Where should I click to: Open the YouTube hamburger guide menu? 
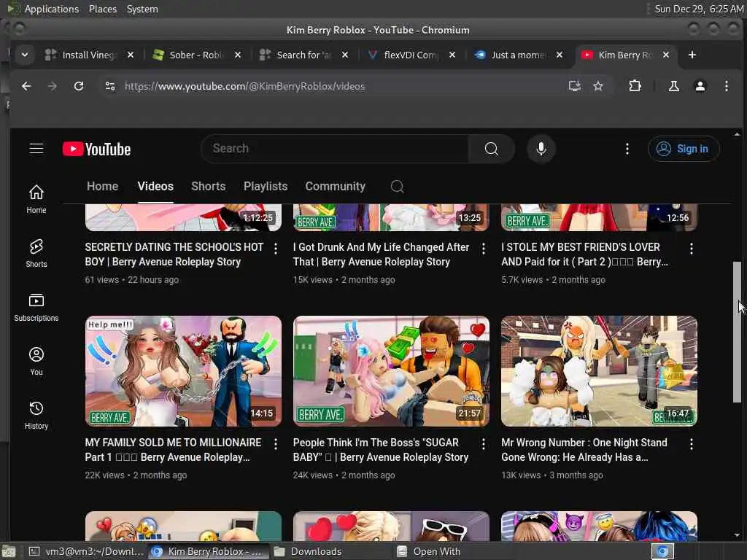[x=36, y=149]
